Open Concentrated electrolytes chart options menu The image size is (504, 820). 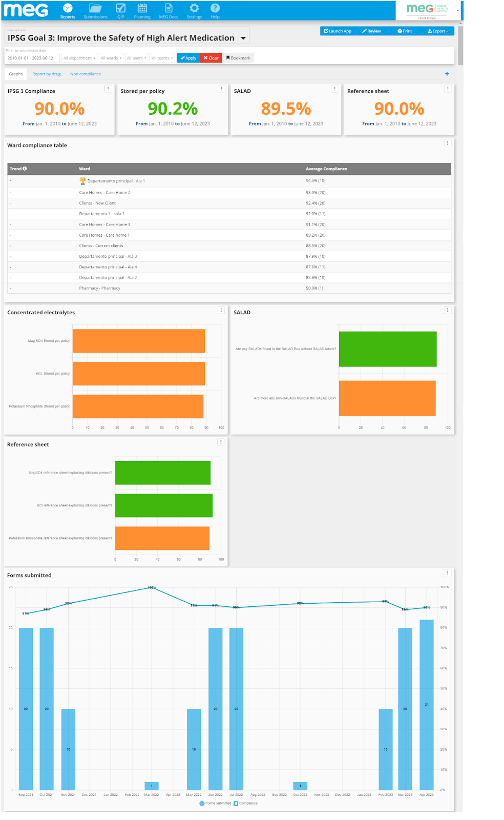point(221,310)
